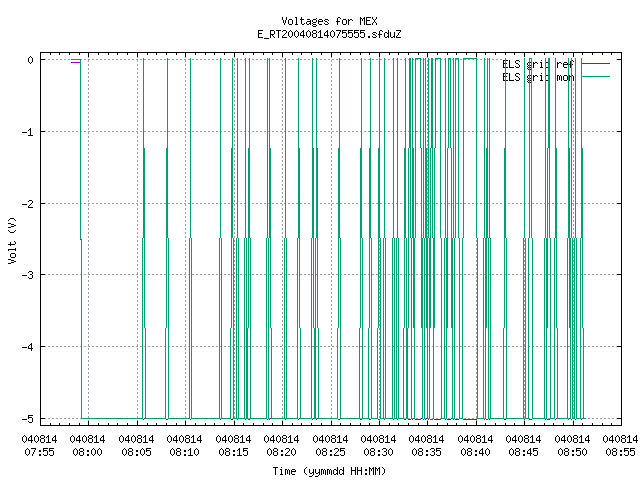The width and height of the screenshot is (640, 480).
Task: Click the y-axis tick label -5
Action: (27, 419)
